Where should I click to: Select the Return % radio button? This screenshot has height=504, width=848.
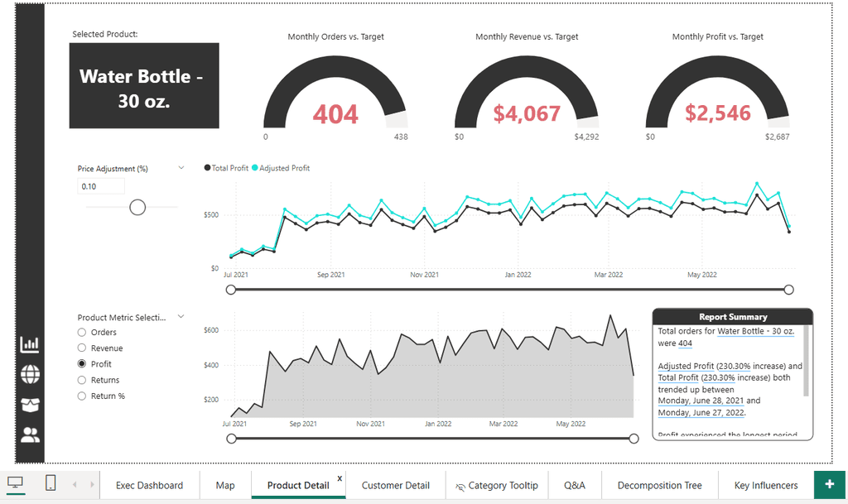point(82,396)
